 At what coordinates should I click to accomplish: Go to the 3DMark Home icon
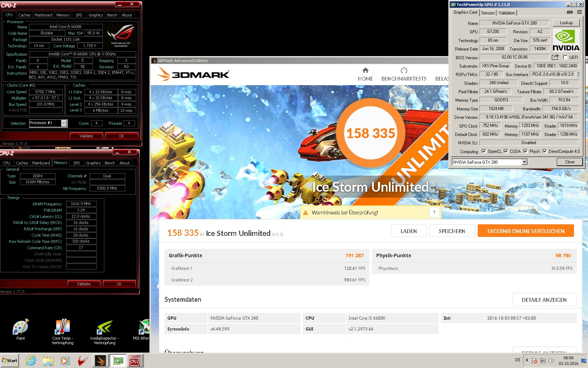(365, 70)
